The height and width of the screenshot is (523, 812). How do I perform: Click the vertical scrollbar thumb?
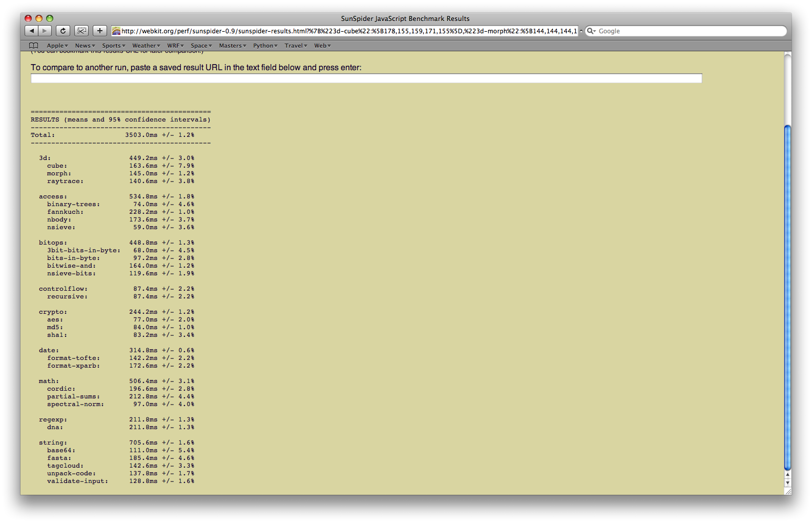(x=788, y=297)
